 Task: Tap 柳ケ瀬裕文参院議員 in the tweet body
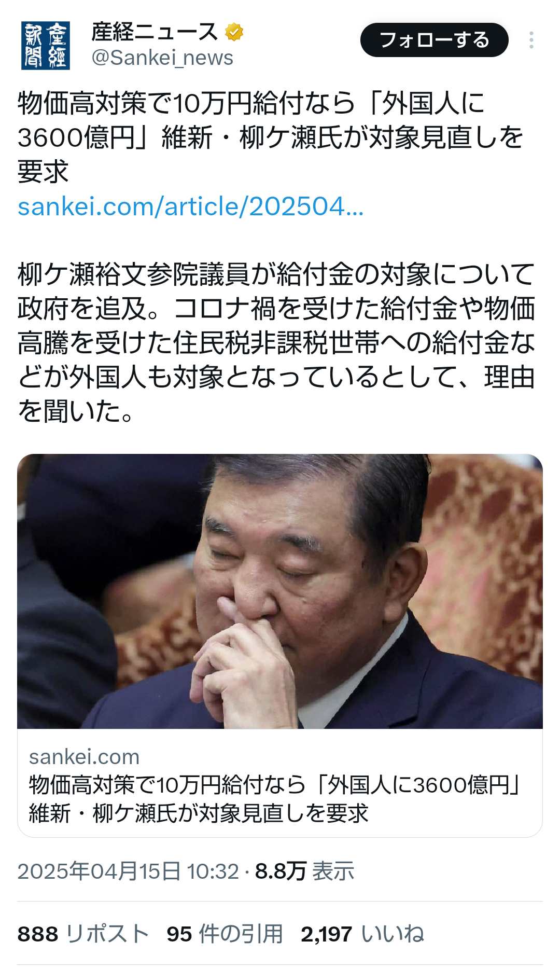click(134, 274)
